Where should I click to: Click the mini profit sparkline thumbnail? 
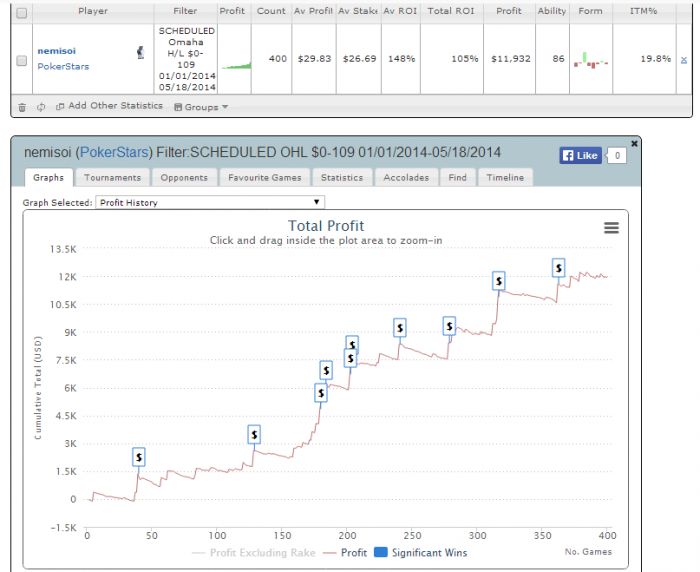[236, 66]
